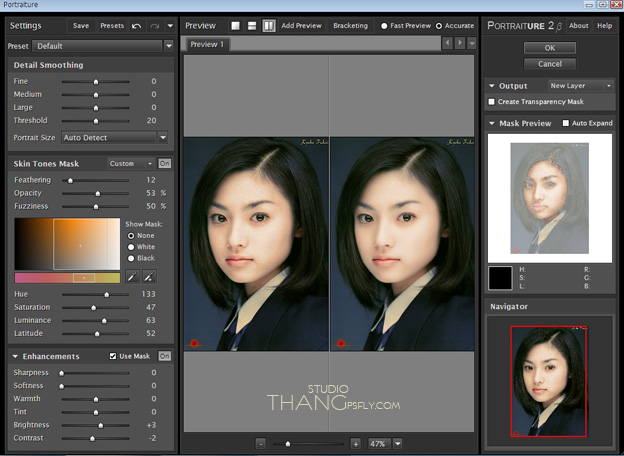The width and height of the screenshot is (624, 456).
Task: Zoom in with plus button
Action: point(356,444)
